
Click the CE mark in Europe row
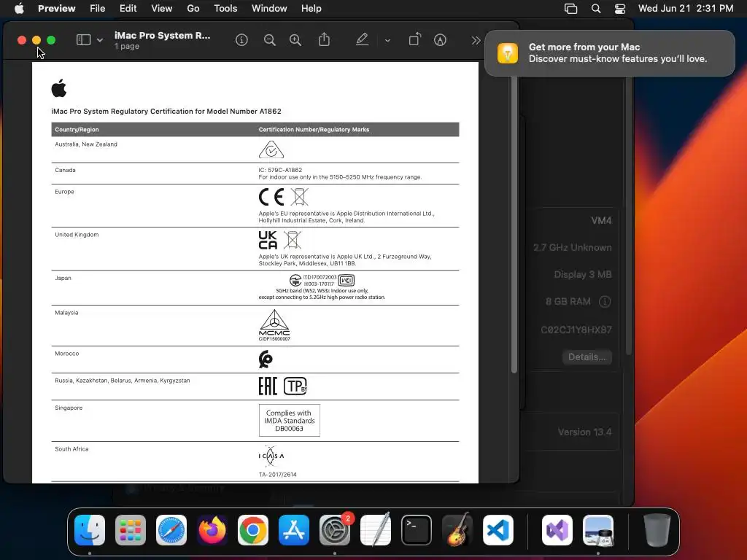point(271,197)
